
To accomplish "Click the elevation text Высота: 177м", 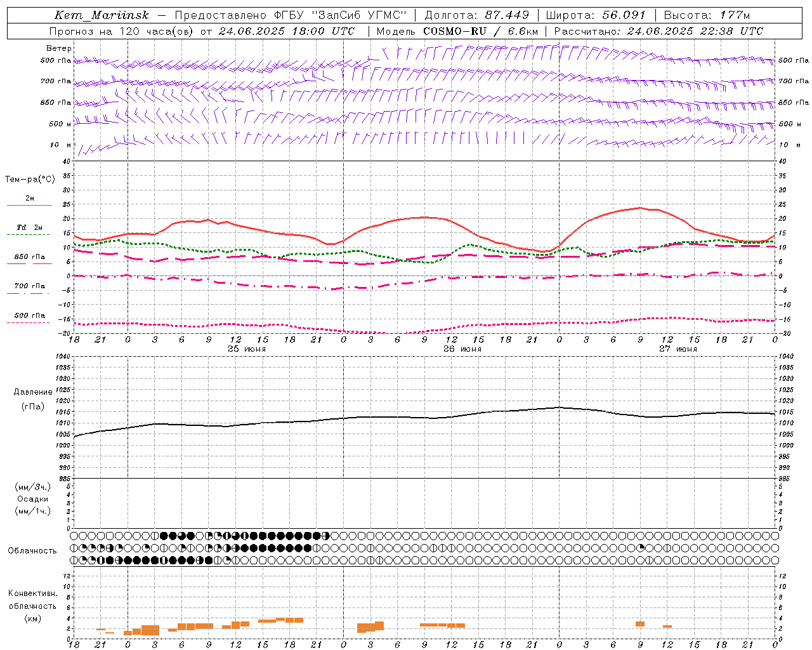I will 707,15.
